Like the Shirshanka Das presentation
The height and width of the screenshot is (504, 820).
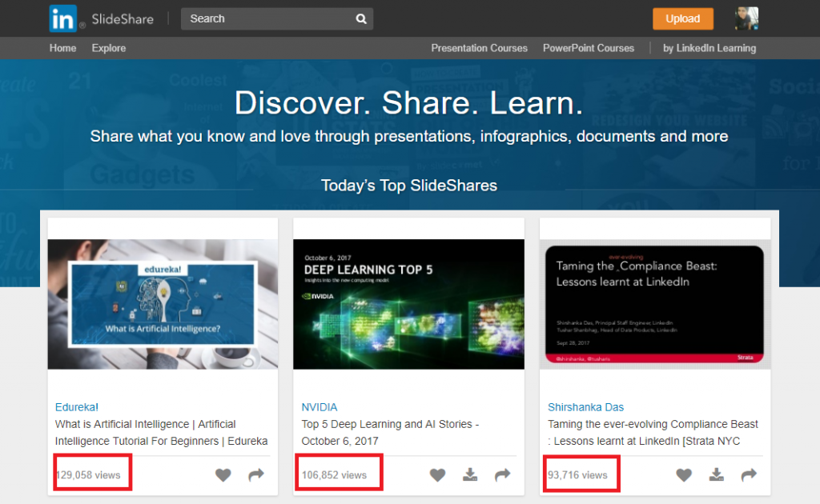pos(684,474)
